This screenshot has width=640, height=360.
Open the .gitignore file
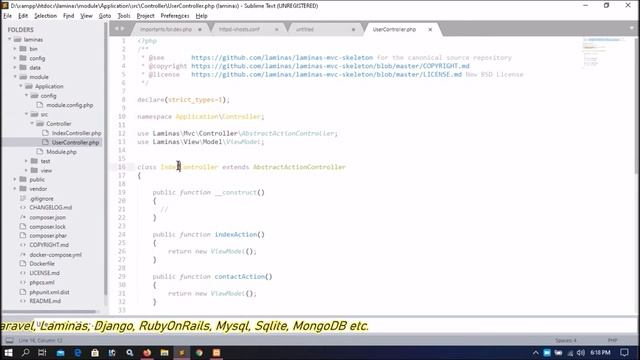pos(41,199)
